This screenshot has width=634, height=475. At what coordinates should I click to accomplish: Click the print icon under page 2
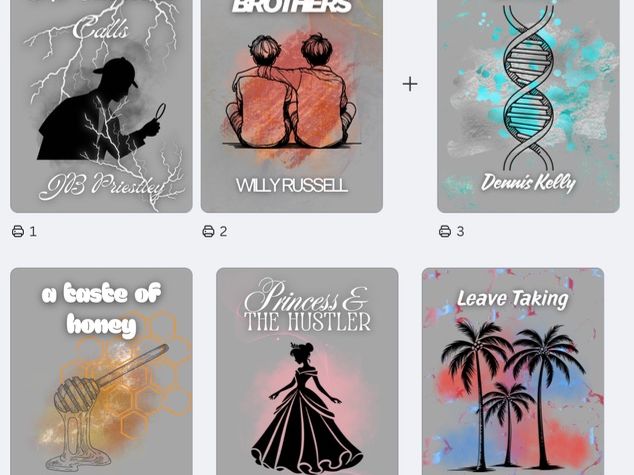[208, 231]
